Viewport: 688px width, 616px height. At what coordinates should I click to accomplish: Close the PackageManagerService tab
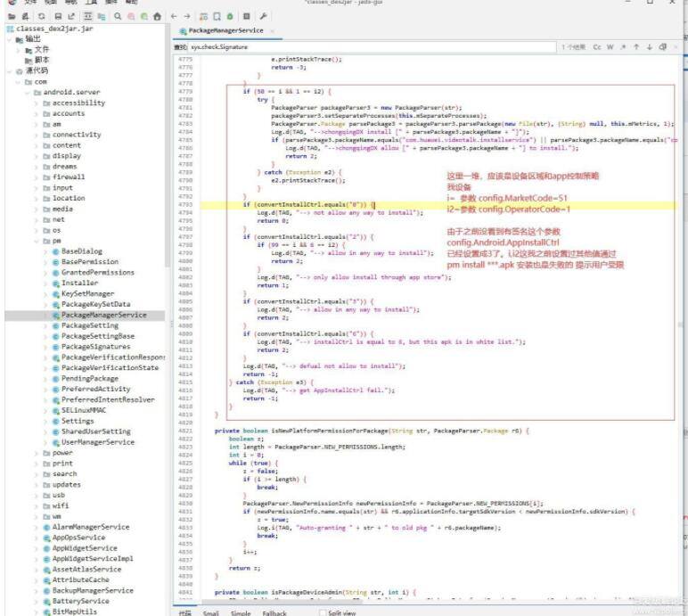tap(272, 30)
